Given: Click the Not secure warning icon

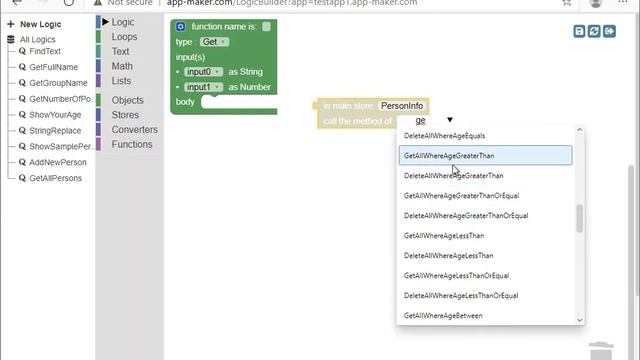Looking at the screenshot, I should pyautogui.click(x=98, y=3).
